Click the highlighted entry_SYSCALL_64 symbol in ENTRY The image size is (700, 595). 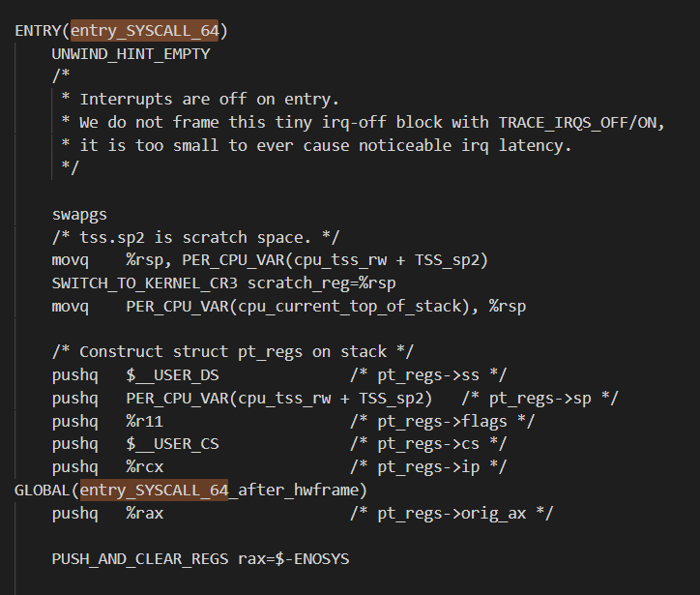tap(145, 30)
